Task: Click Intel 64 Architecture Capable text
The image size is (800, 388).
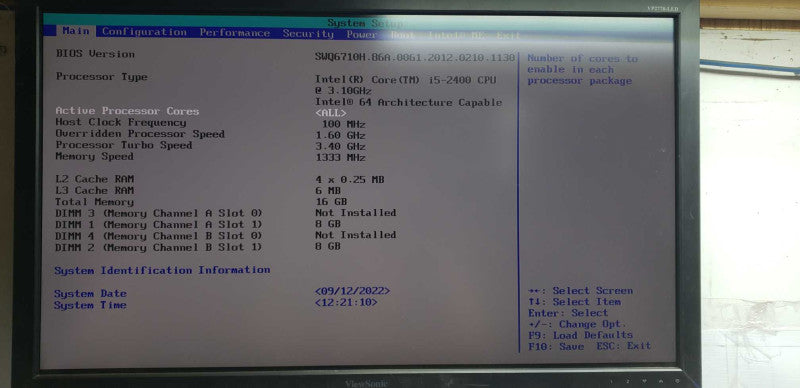Action: coord(409,102)
